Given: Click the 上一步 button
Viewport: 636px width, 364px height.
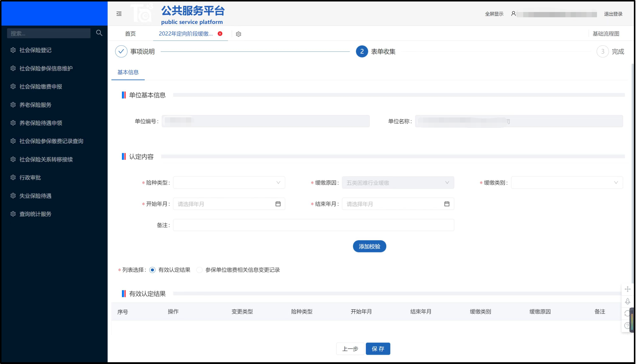Looking at the screenshot, I should pyautogui.click(x=350, y=349).
